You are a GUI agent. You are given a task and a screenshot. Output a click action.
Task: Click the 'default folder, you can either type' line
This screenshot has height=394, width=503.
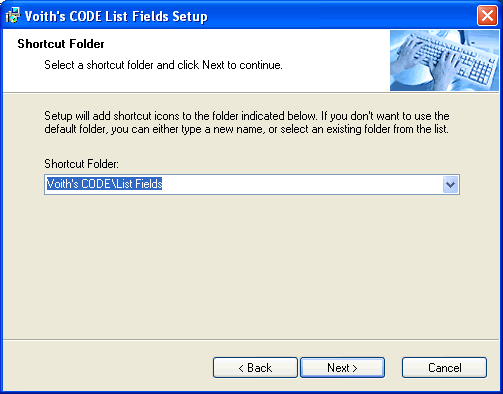pos(246,129)
